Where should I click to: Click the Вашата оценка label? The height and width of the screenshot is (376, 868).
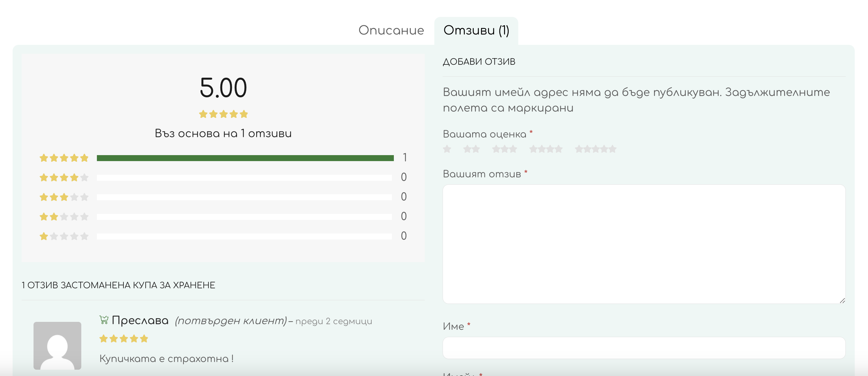(x=484, y=134)
